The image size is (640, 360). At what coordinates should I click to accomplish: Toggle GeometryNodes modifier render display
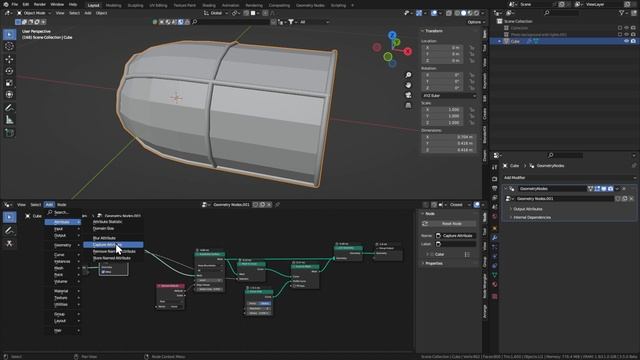click(x=611, y=189)
